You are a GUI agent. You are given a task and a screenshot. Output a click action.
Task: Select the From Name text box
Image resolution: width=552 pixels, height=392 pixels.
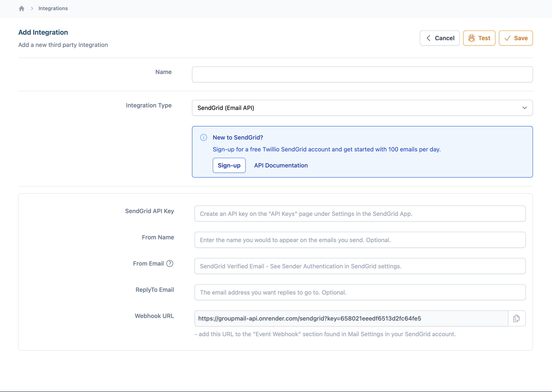tap(360, 240)
